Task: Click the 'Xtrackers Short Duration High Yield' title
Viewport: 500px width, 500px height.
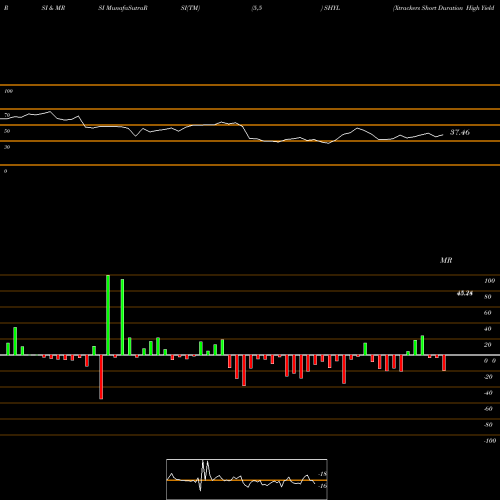Action: [444, 8]
